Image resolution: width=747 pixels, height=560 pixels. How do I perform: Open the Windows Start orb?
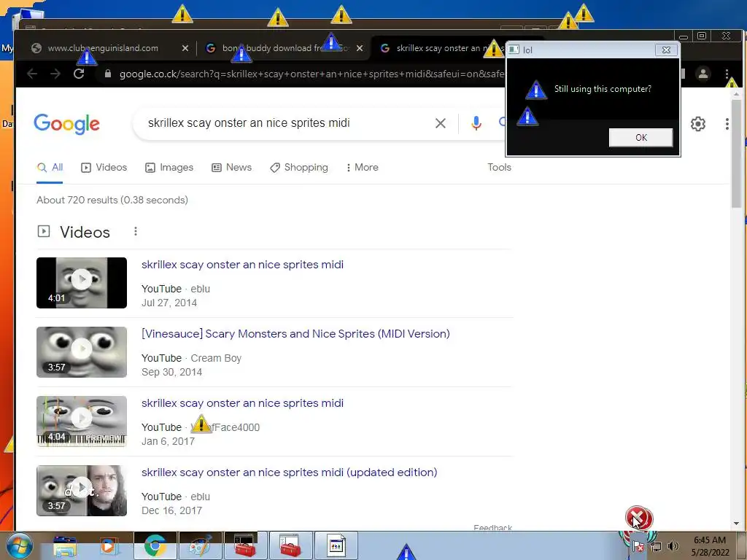[x=20, y=545]
